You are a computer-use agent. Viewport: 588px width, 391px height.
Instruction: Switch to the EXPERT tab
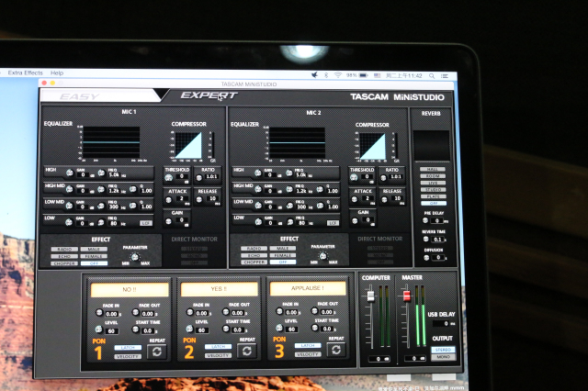click(209, 95)
